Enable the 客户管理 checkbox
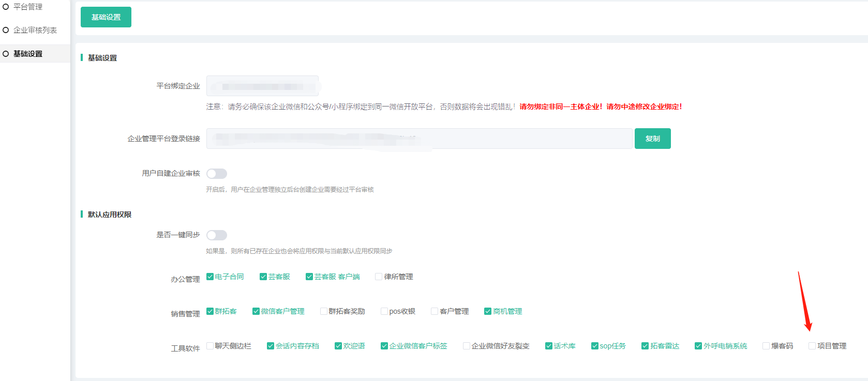Screen dimensions: 868x381 (435, 311)
